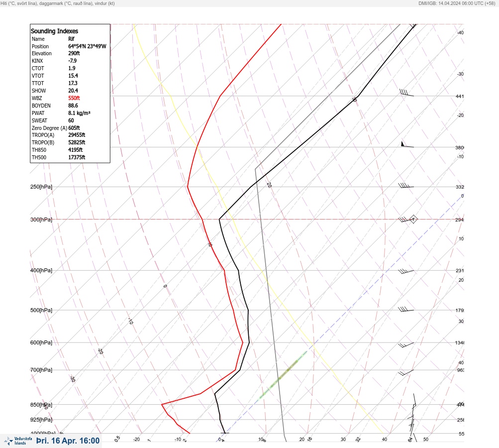
Task: Click the '0.5' mixing ratio label at the bottom
Action: point(117,439)
